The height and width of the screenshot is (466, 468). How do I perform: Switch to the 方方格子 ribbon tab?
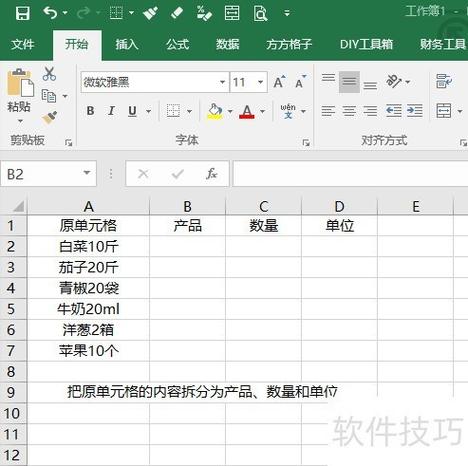(x=289, y=44)
